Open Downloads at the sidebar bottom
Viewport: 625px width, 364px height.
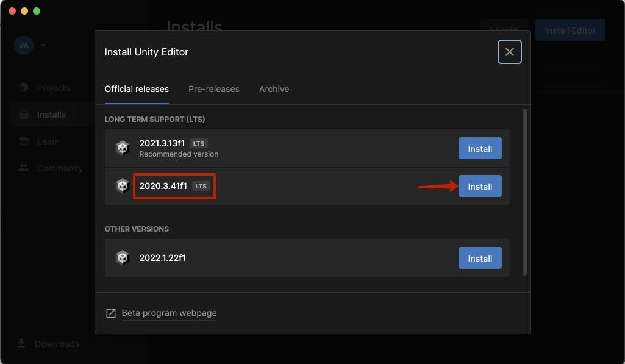pyautogui.click(x=57, y=344)
